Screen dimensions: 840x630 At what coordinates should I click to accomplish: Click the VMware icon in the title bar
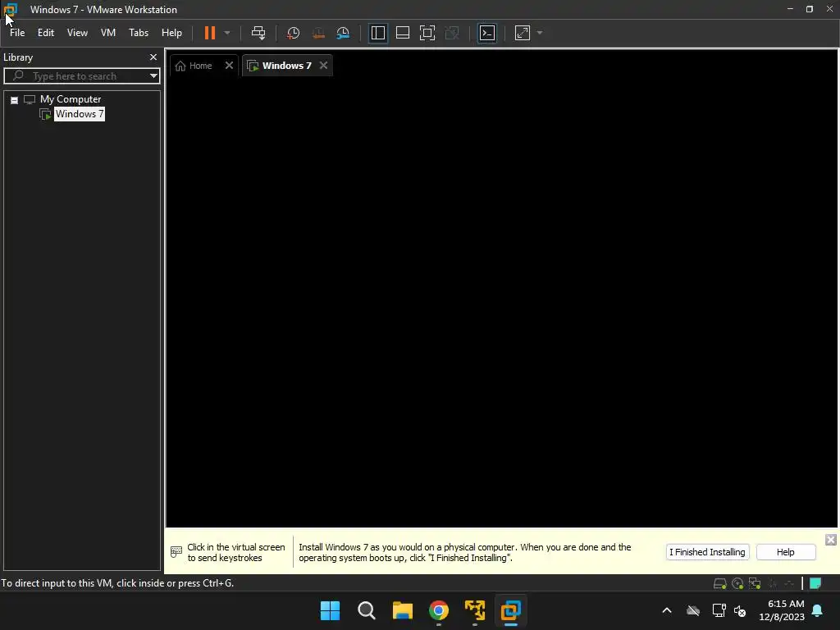10,9
